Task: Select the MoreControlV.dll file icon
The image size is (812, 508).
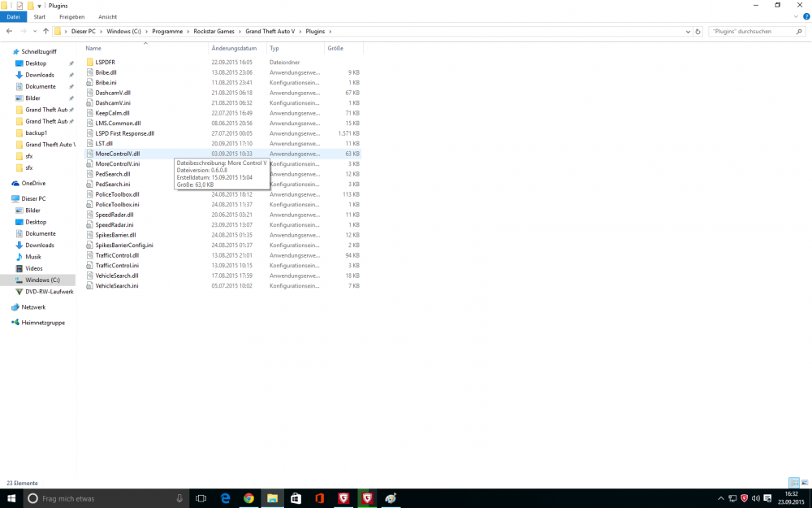Action: tap(89, 154)
